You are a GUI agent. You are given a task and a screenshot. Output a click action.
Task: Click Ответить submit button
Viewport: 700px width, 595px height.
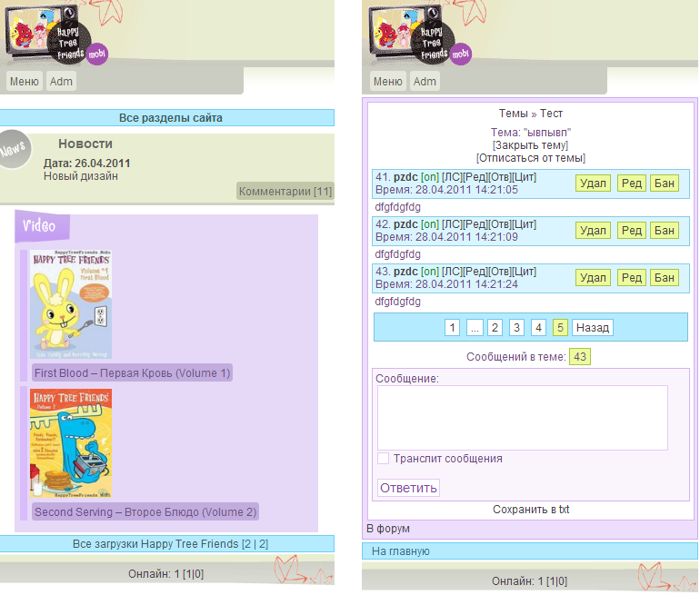(408, 488)
